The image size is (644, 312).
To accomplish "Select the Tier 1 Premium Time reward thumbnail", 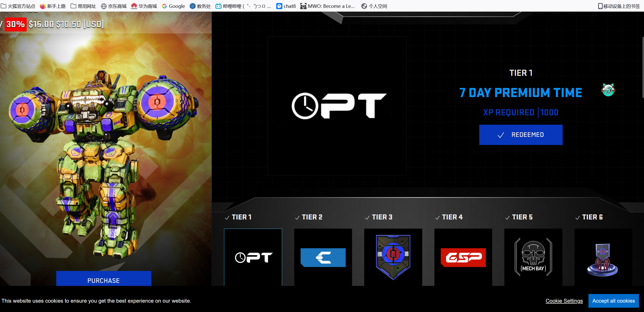I will coord(253,257).
